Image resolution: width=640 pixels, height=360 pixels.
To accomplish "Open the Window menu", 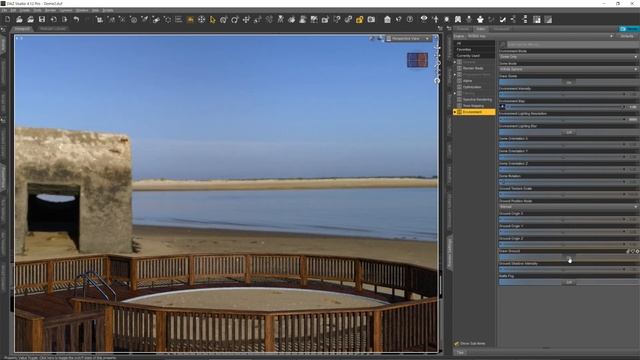I will point(82,10).
